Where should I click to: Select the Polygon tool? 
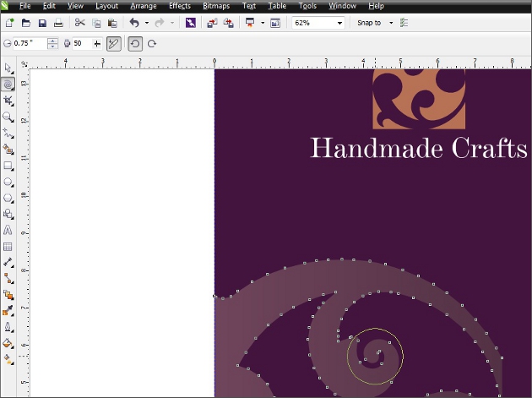(x=8, y=198)
